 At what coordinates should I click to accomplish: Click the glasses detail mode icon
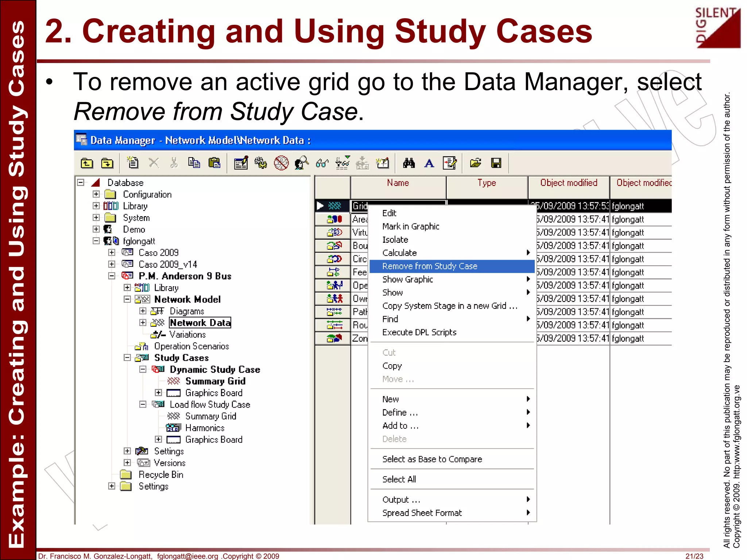click(322, 163)
